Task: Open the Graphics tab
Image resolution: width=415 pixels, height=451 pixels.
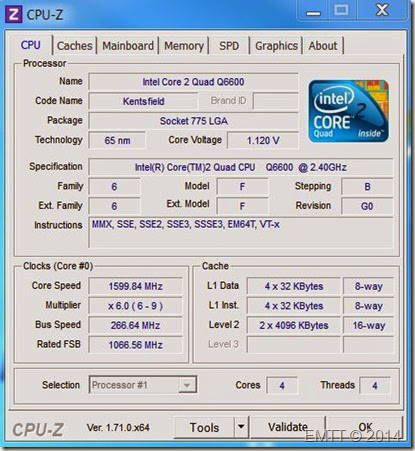Action: (276, 46)
